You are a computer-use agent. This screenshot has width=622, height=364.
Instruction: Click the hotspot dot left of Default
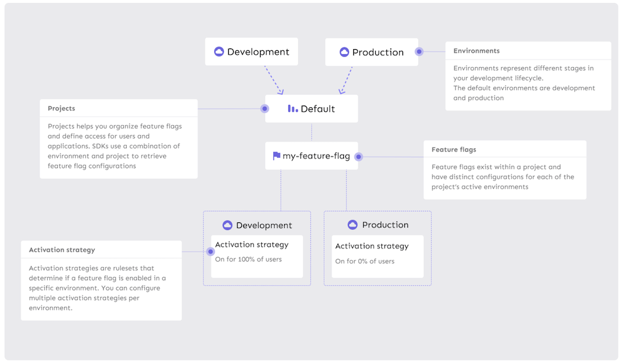[265, 109]
